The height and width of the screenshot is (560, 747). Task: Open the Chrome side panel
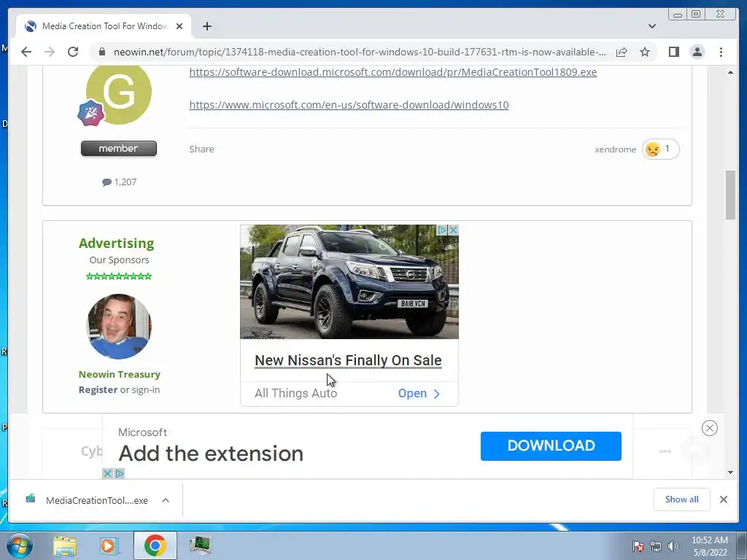tap(673, 52)
